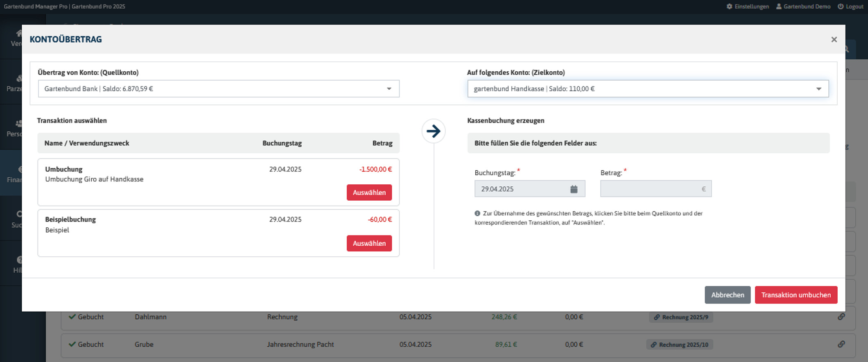Click the transfer arrow icon between accounts
This screenshot has height=362, width=868.
pyautogui.click(x=433, y=131)
